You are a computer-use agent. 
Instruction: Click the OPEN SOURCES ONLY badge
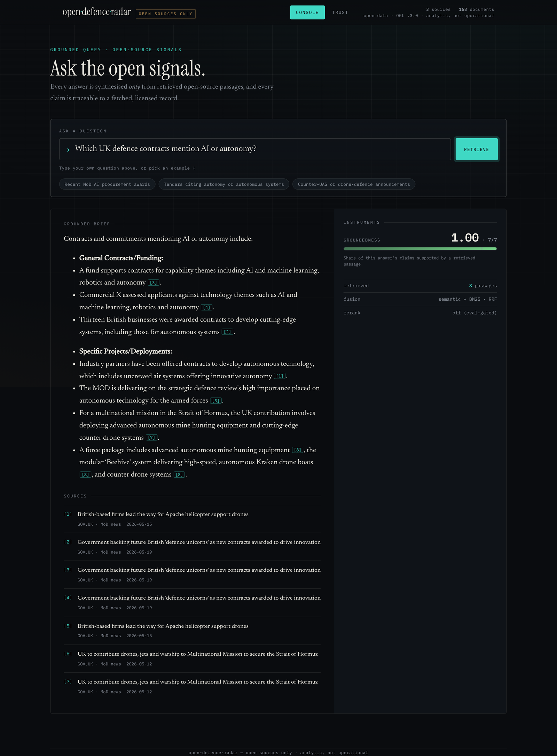(x=166, y=14)
